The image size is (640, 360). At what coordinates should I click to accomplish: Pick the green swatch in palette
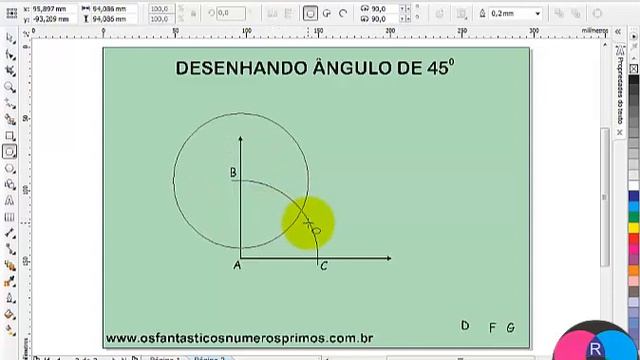click(x=634, y=217)
